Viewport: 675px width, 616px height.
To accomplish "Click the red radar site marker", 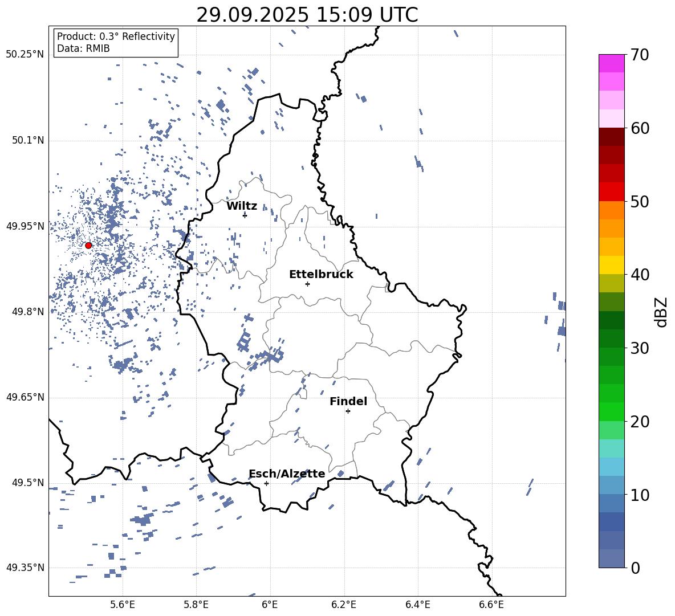I will 88,246.
